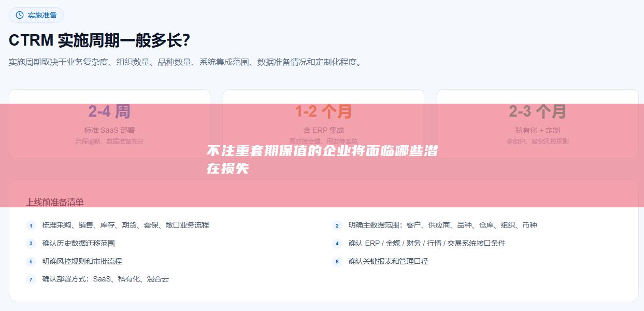Click 私有化 + 定制 label
Image resolution: width=644 pixels, height=311 pixels.
click(537, 130)
